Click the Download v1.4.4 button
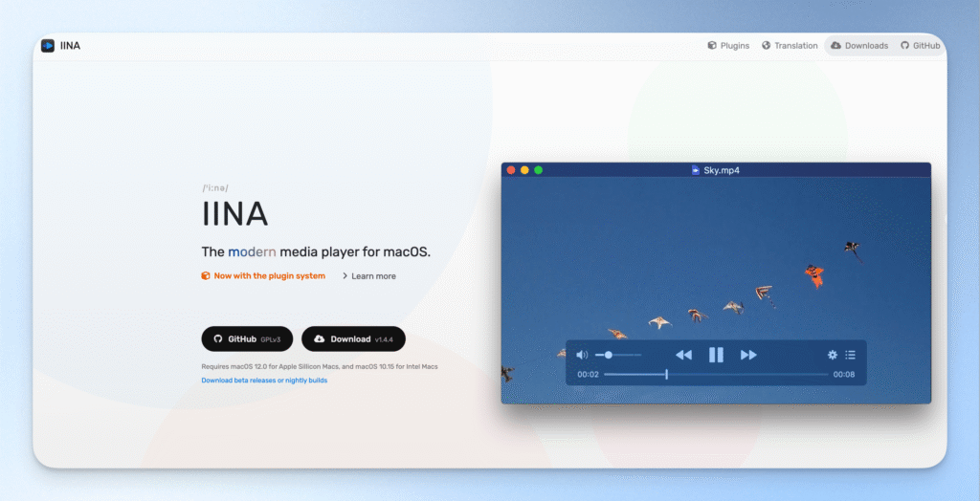980x501 pixels. tap(353, 338)
